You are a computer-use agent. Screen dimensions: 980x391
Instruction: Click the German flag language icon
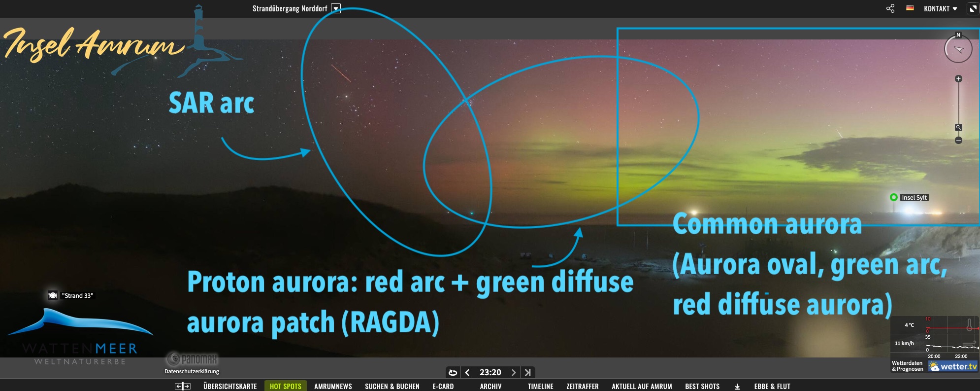point(910,8)
